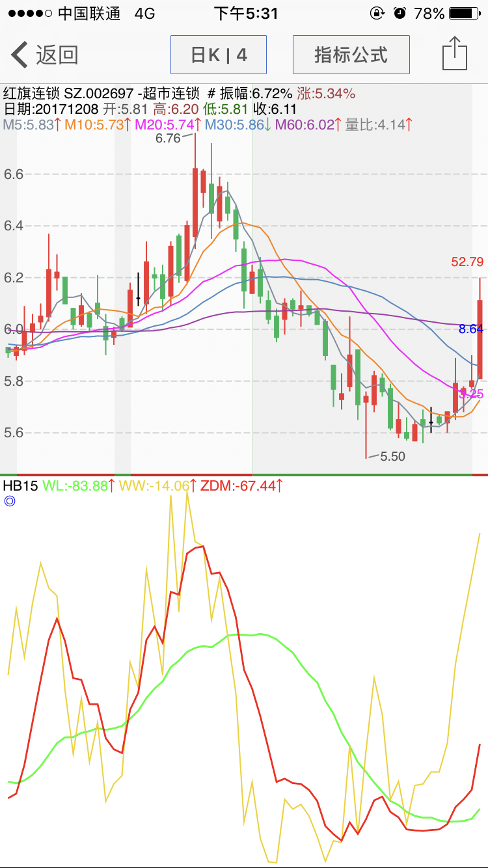This screenshot has height=868, width=488.
Task: Tap the 5.50 low price marker
Action: coord(393,456)
